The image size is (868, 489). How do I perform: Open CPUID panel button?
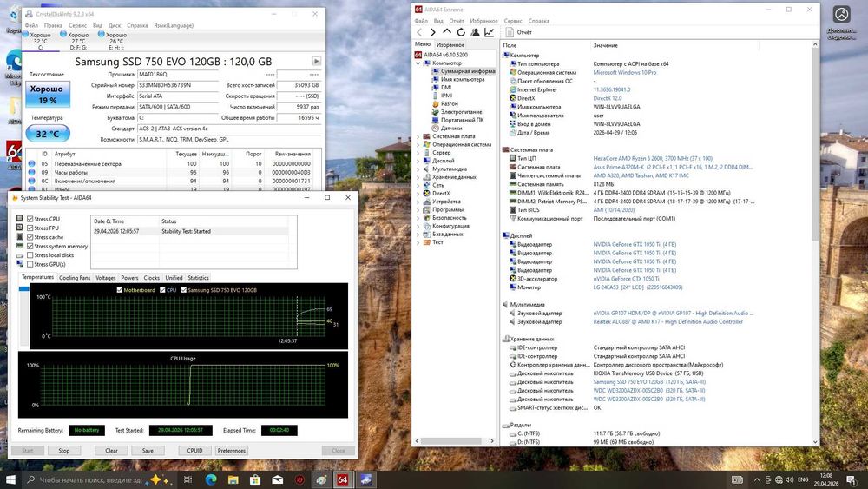point(194,450)
